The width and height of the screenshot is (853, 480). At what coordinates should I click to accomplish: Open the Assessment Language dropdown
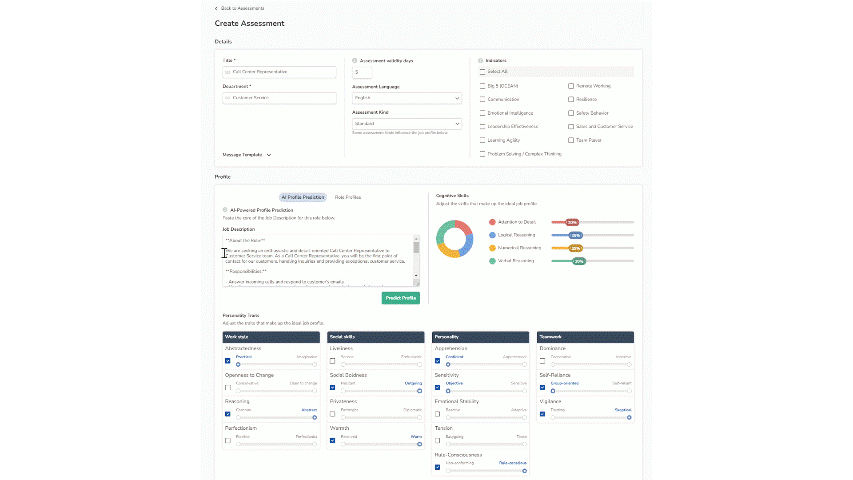coord(407,98)
